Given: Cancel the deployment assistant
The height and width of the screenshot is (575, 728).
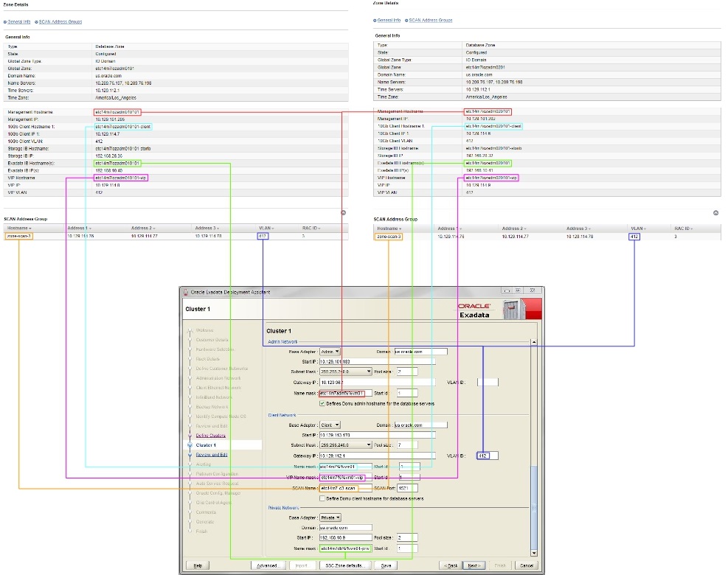Looking at the screenshot, I should (527, 565).
